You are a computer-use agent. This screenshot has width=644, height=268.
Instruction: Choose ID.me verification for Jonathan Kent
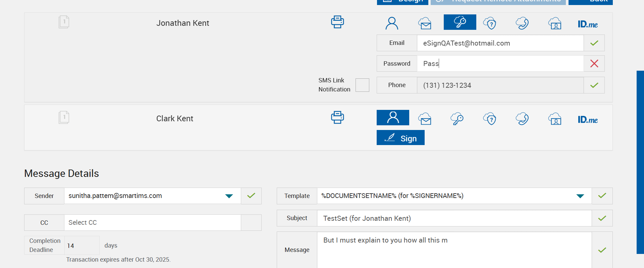click(x=588, y=24)
